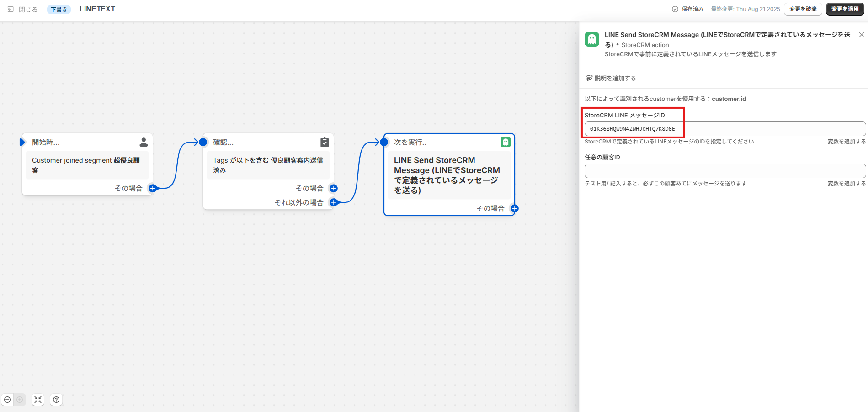Click plus connector on trigger's その場合
The width and height of the screenshot is (868, 412).
(x=153, y=188)
